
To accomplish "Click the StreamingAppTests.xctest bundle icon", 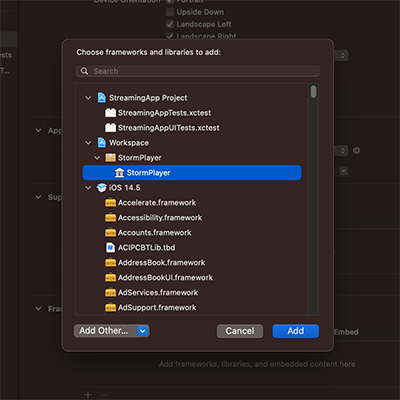I will [110, 113].
